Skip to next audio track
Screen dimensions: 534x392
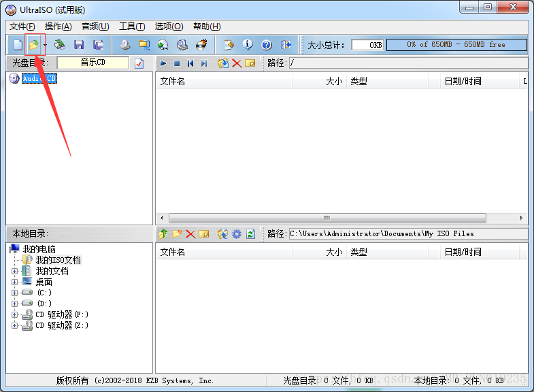[204, 63]
